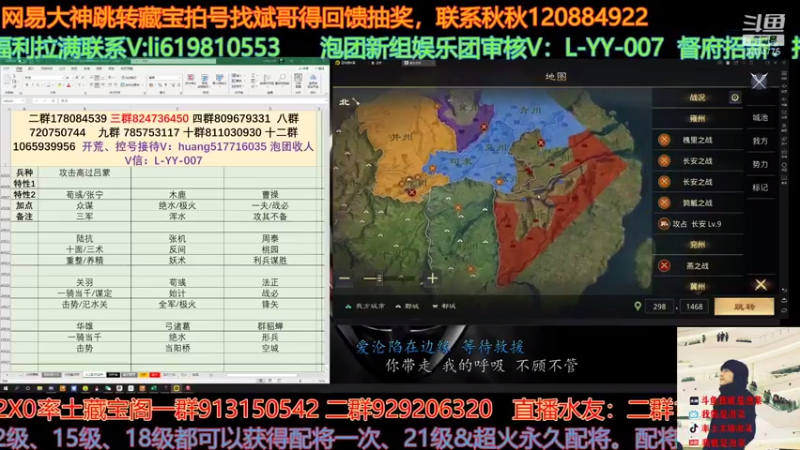Image resolution: width=800 pixels, height=450 pixels.
Task: Select the cell containing 绝水/极火
Action: (x=177, y=206)
